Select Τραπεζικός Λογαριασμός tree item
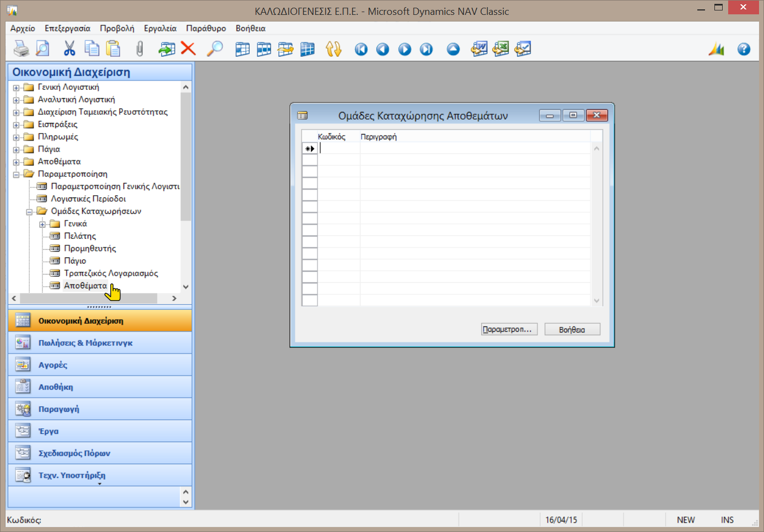This screenshot has width=764, height=532. click(111, 273)
